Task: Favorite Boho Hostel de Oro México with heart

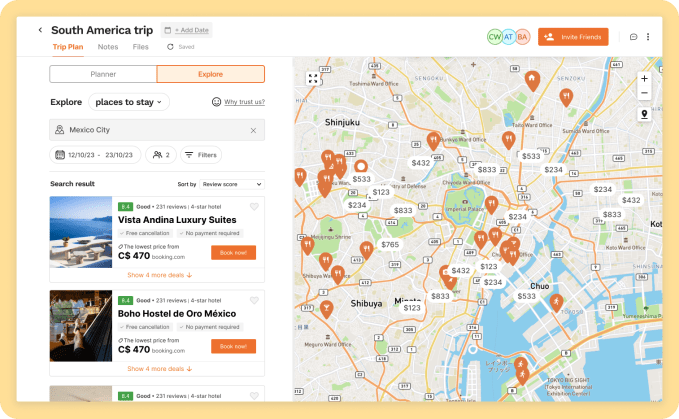Action: (254, 300)
